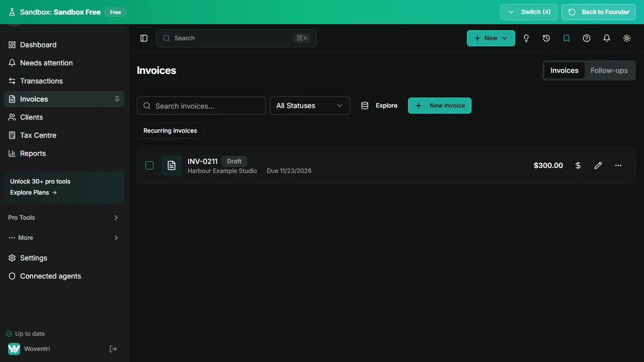Expand the Pro Tools section

point(63,218)
